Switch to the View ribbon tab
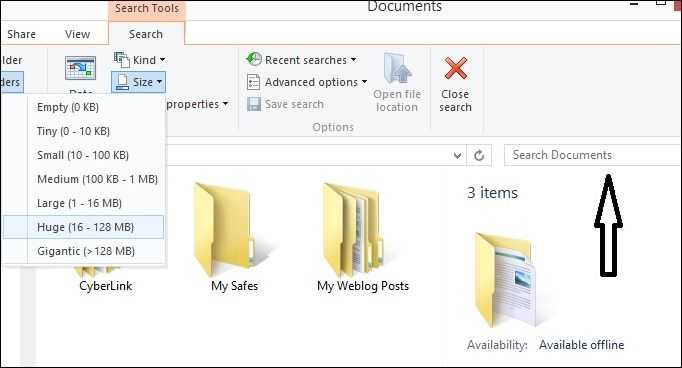This screenshot has height=368, width=682. pos(77,34)
